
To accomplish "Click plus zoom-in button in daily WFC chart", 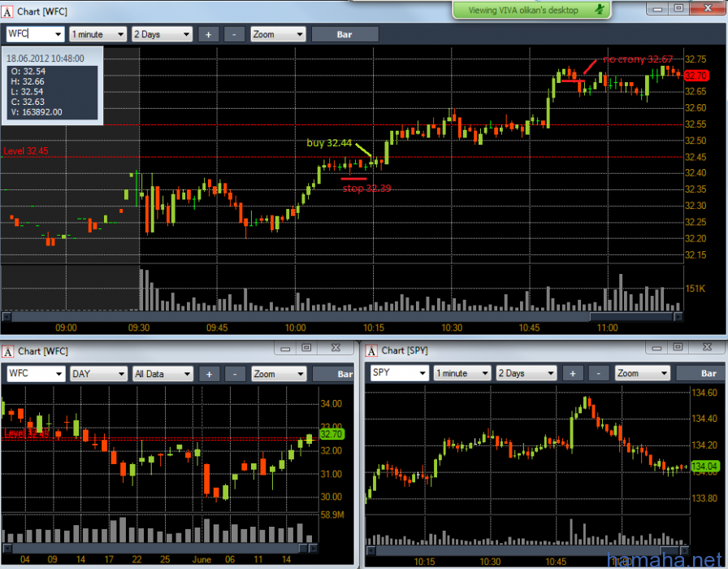I will pos(210,374).
